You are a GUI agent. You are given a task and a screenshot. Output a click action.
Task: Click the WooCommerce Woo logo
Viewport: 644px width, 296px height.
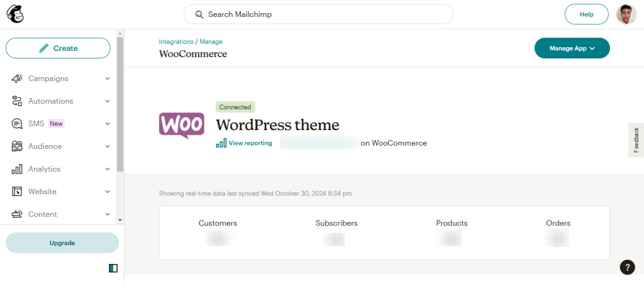[182, 125]
